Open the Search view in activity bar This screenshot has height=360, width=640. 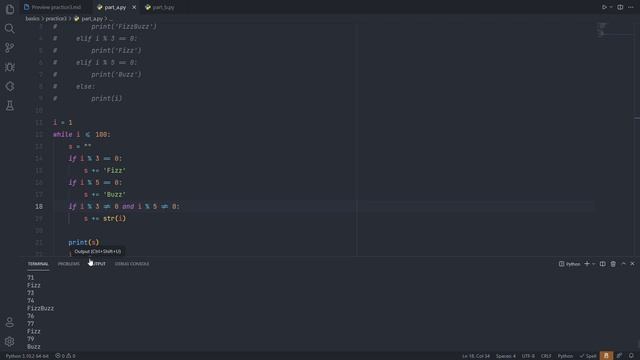[x=10, y=28]
